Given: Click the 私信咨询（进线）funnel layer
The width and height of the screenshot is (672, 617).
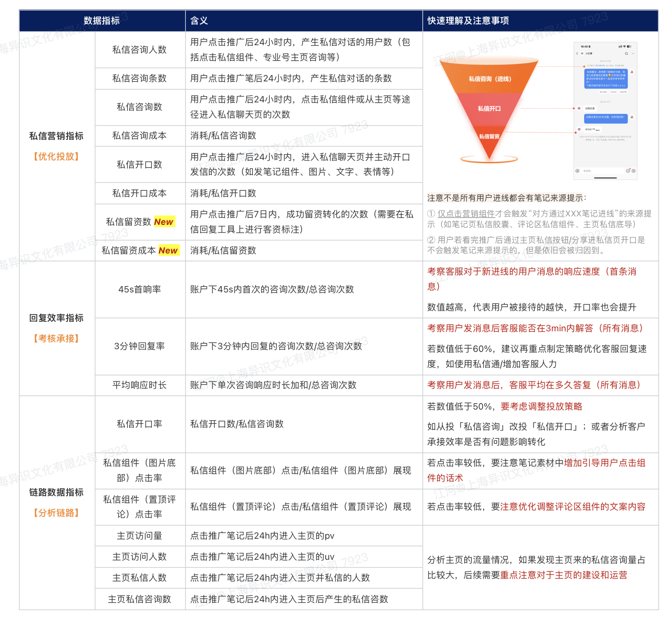Looking at the screenshot, I should point(490,79).
